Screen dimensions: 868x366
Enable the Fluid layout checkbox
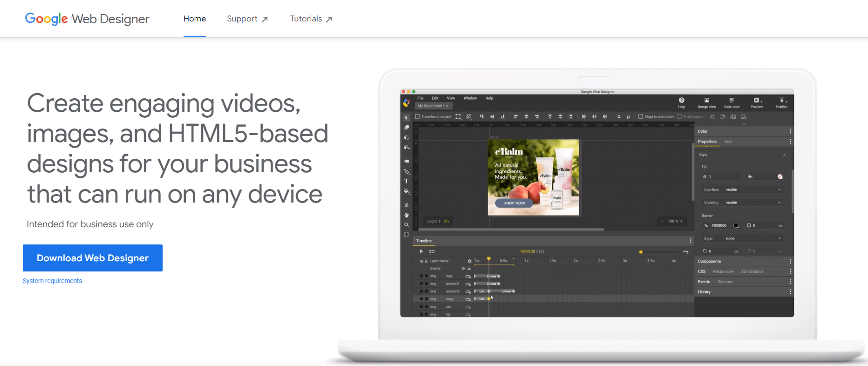click(x=679, y=116)
